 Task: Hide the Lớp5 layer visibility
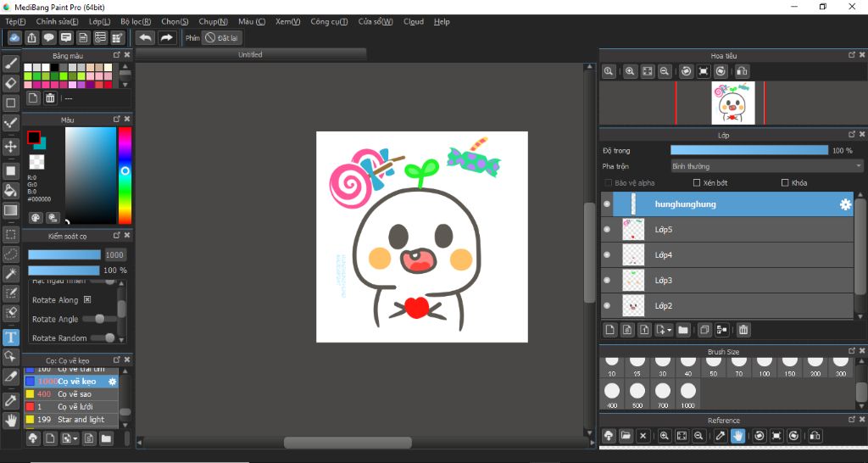click(x=606, y=230)
